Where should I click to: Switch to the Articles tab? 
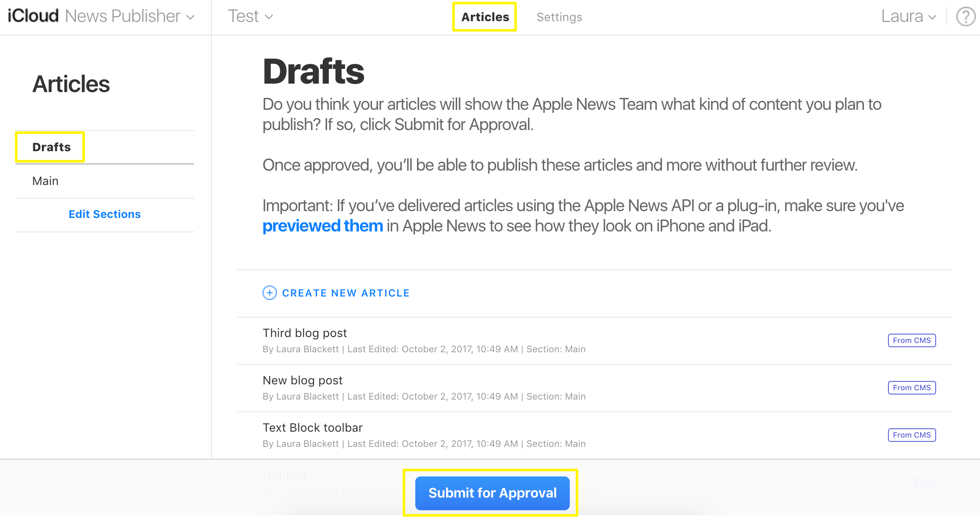pos(485,17)
